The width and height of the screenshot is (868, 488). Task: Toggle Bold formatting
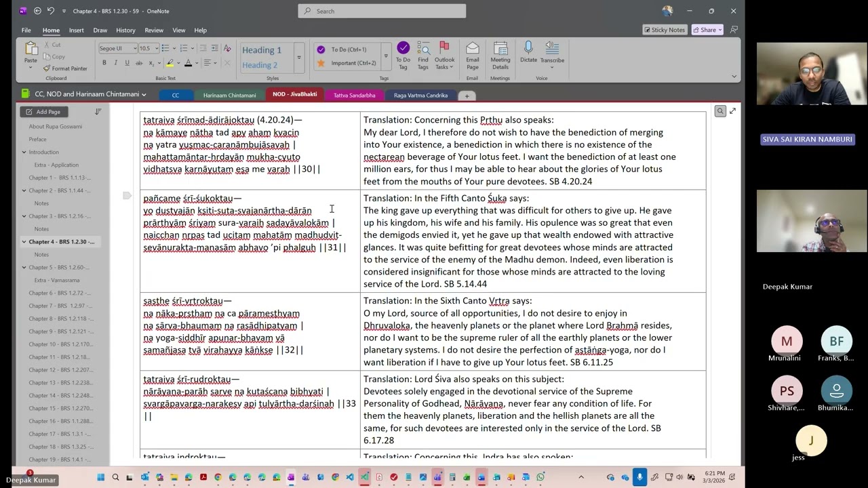click(x=104, y=63)
